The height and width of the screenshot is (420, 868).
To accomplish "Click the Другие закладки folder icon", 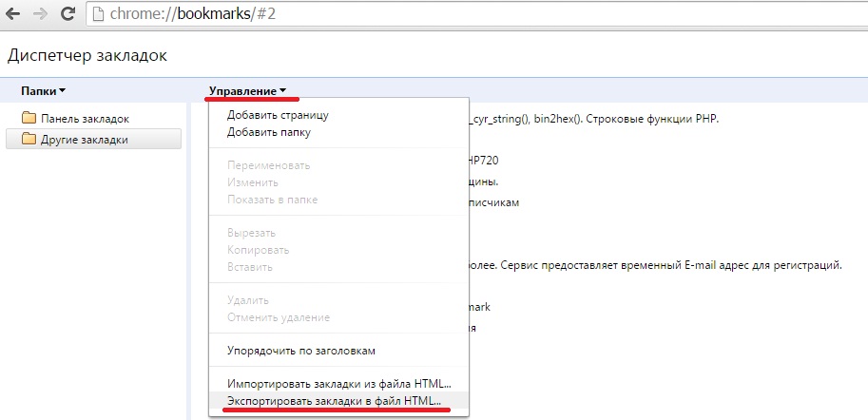I will 28,140.
